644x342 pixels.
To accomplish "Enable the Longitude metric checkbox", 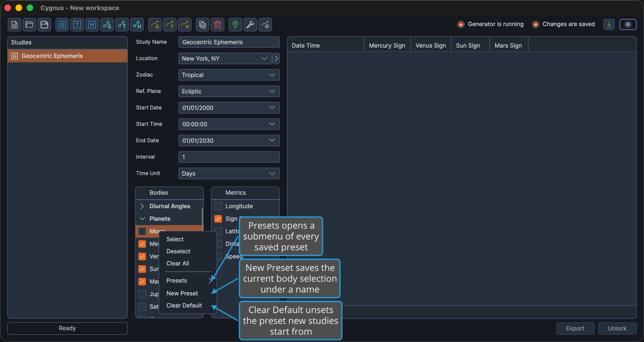I will (x=218, y=206).
